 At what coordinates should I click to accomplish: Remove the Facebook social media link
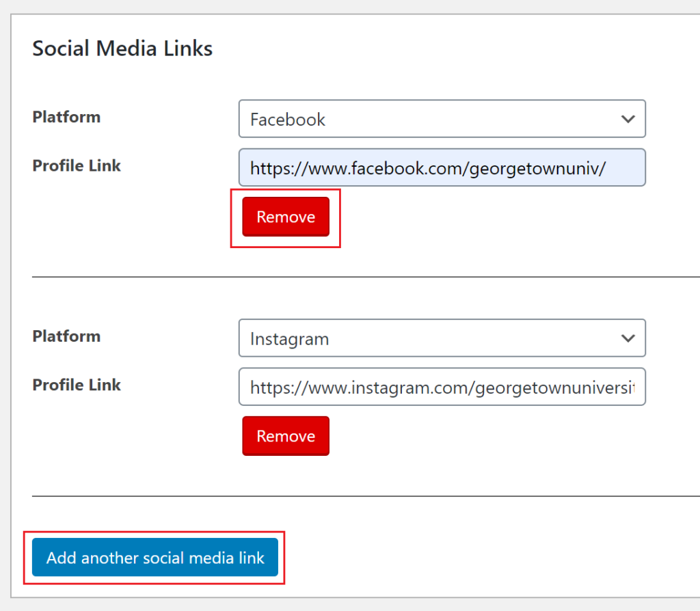coord(286,217)
